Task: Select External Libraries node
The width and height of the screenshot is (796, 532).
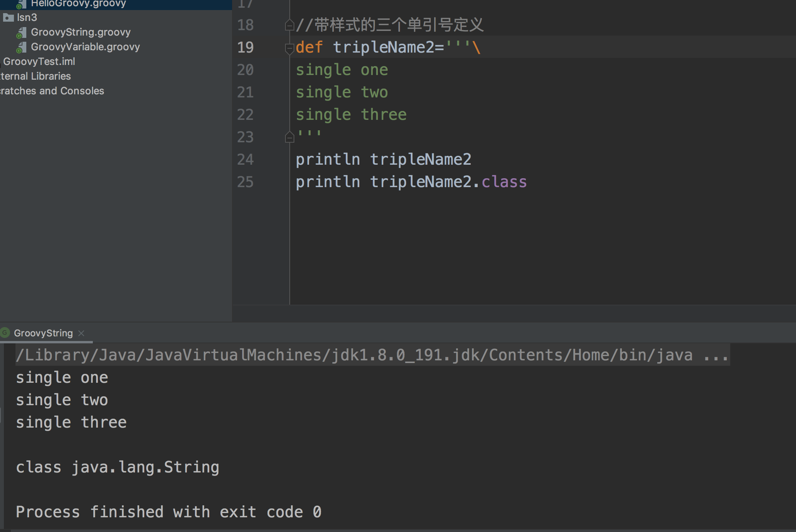Action: tap(36, 76)
